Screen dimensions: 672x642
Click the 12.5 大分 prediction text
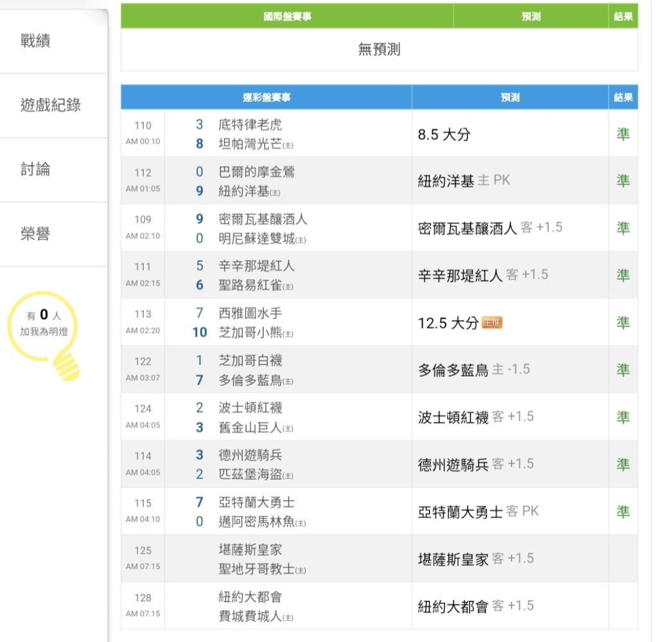(x=448, y=323)
